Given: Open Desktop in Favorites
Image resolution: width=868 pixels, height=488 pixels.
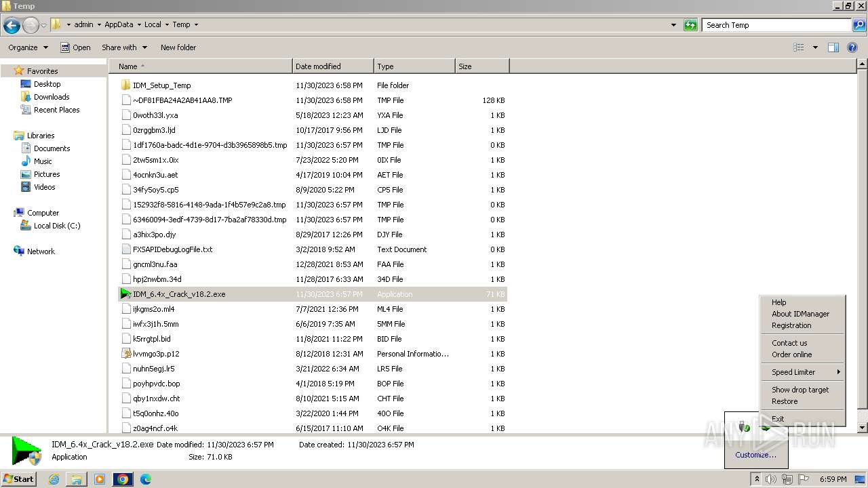Looking at the screenshot, I should click(47, 84).
